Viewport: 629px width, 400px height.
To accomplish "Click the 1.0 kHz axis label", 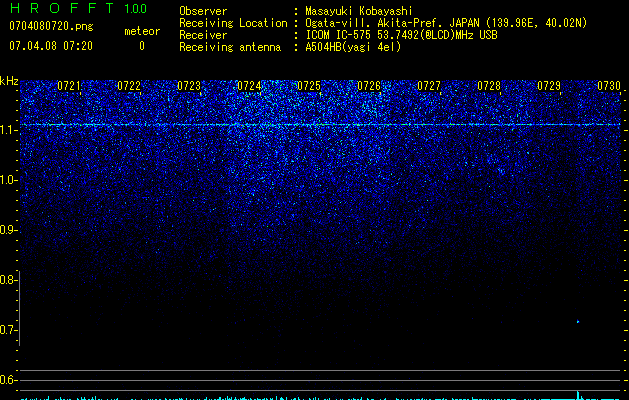I will [x=8, y=180].
